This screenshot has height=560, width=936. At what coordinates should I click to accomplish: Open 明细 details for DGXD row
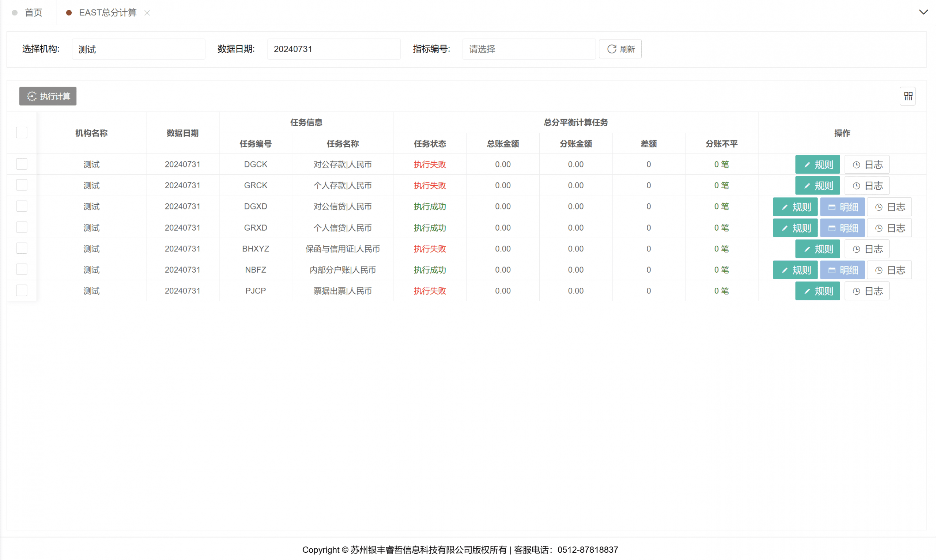point(842,207)
